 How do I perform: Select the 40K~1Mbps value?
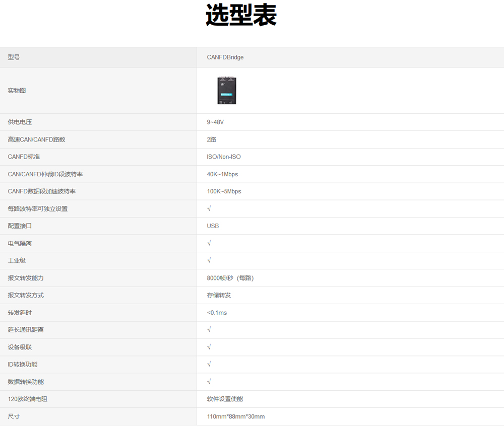point(222,174)
